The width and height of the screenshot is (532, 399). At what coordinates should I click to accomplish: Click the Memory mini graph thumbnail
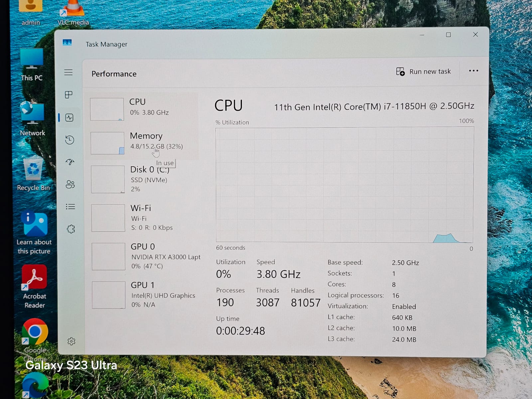[x=107, y=143]
